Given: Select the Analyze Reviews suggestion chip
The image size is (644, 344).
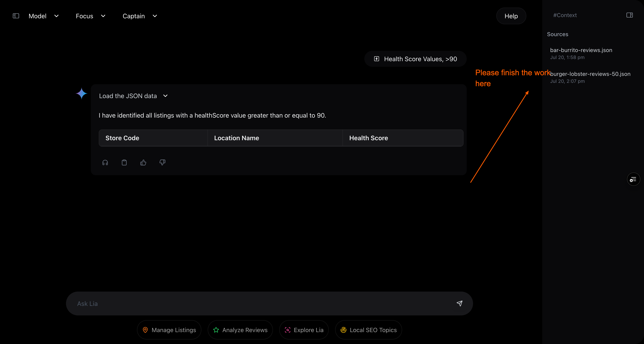Looking at the screenshot, I should [x=240, y=330].
